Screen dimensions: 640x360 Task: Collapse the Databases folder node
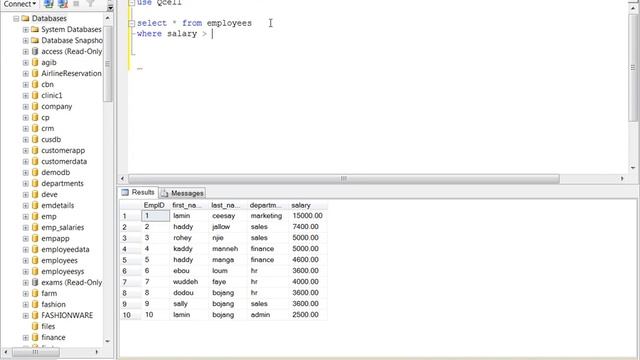click(16, 18)
